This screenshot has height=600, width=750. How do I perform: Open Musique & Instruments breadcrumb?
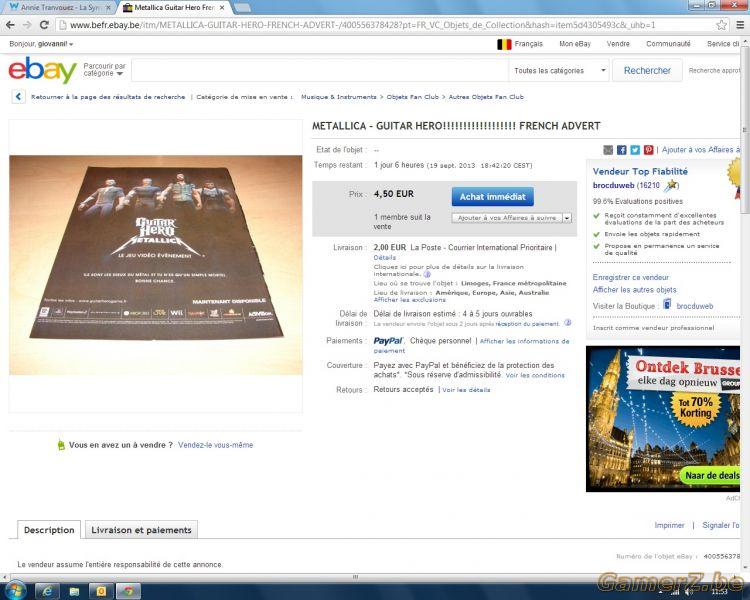[x=338, y=97]
